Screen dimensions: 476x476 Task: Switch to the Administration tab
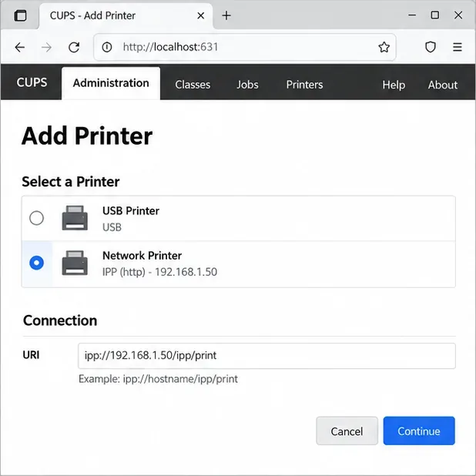(x=111, y=83)
